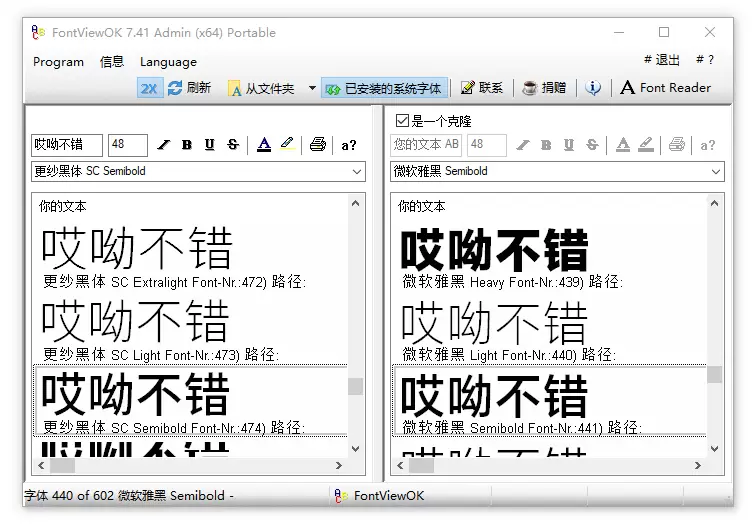
Task: Click the 联系 contact icon
Action: click(467, 88)
